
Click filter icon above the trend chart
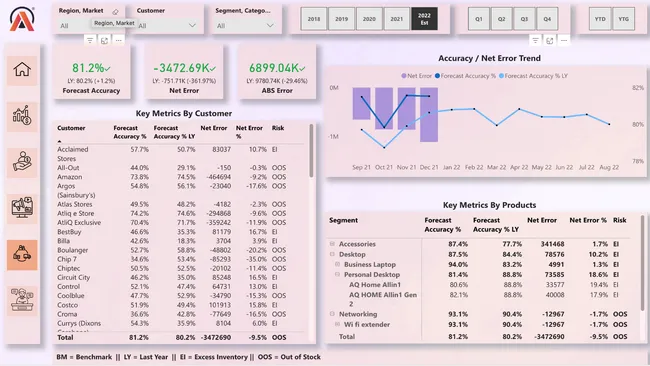[x=535, y=40]
